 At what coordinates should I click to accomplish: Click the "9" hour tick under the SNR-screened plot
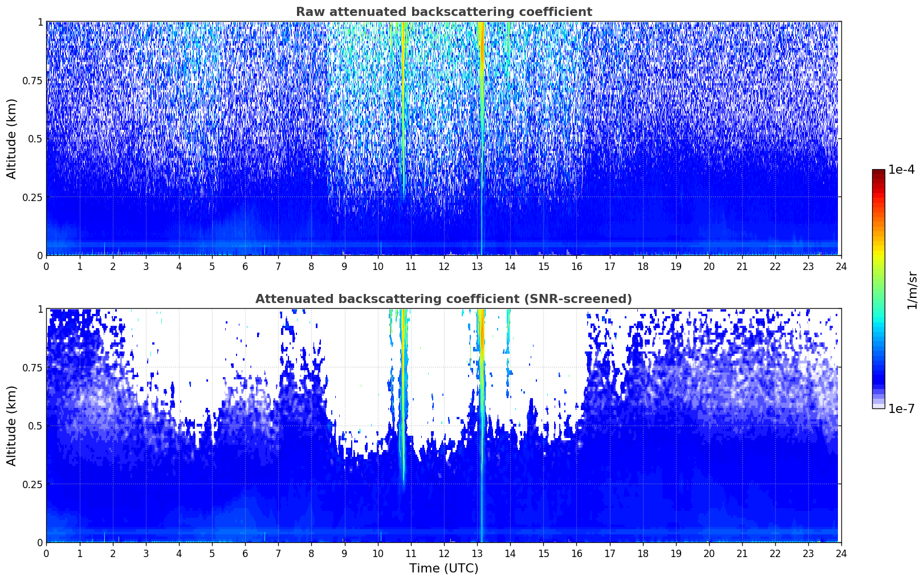[x=344, y=553]
